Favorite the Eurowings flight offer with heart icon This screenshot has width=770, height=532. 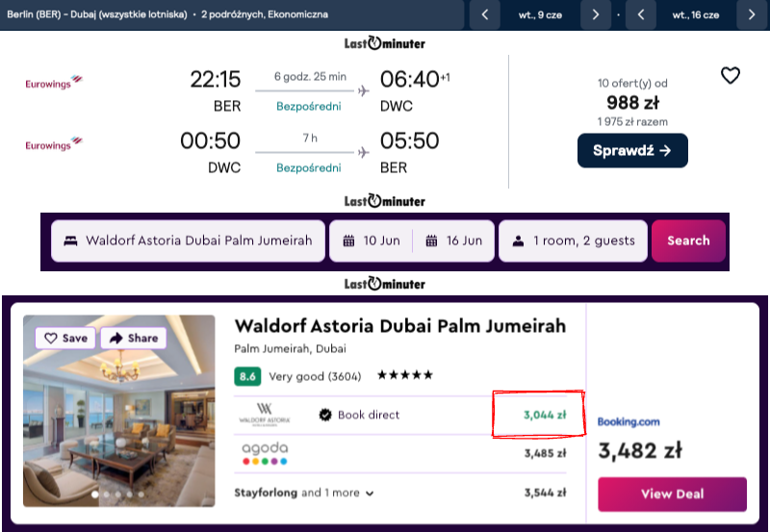tap(731, 75)
